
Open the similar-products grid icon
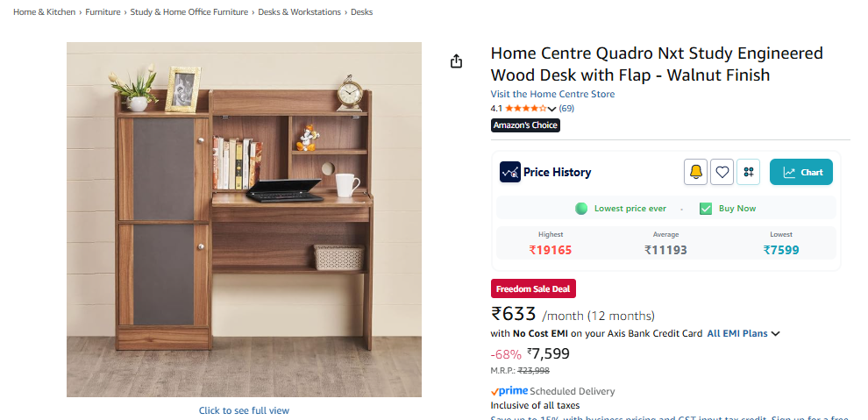click(749, 172)
